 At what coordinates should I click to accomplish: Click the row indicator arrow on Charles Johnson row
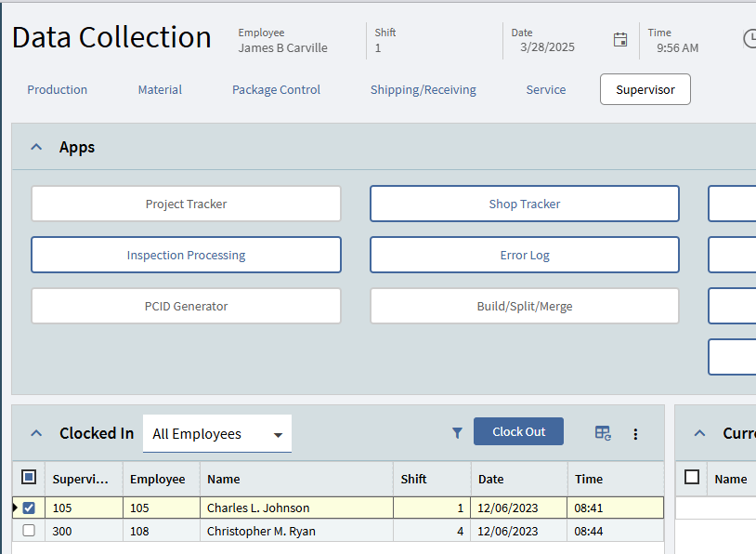point(15,508)
